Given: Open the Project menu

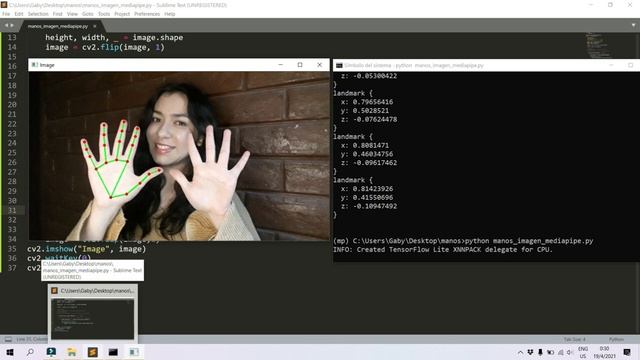Looking at the screenshot, I should click(122, 14).
